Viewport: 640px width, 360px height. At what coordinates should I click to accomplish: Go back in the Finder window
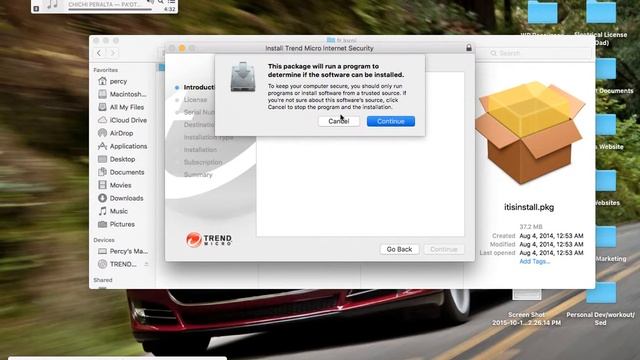pos(99,53)
